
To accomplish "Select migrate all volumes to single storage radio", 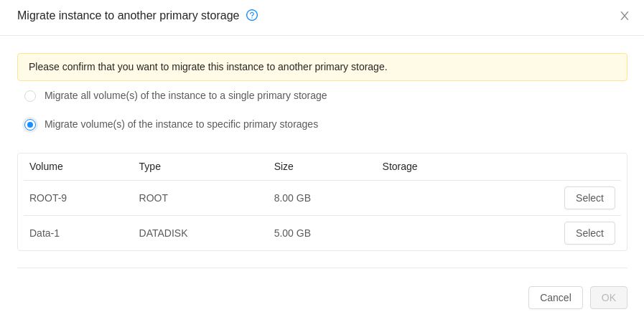I will click(x=30, y=96).
